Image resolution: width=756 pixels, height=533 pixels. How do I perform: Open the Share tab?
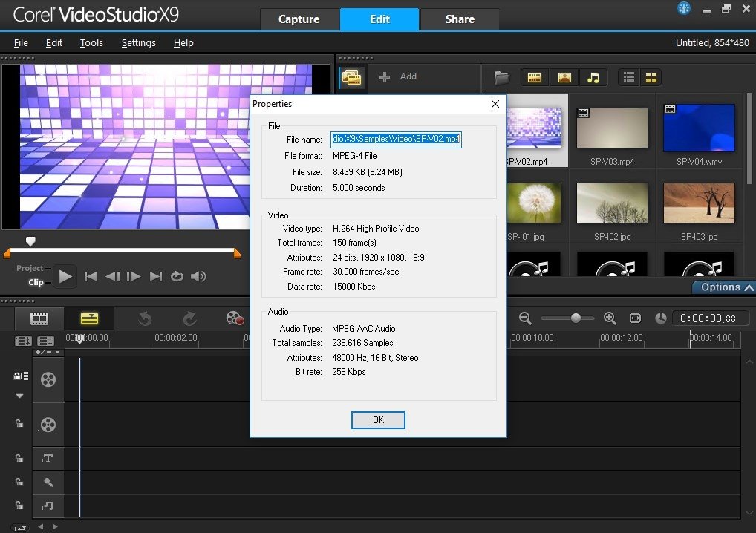(460, 19)
